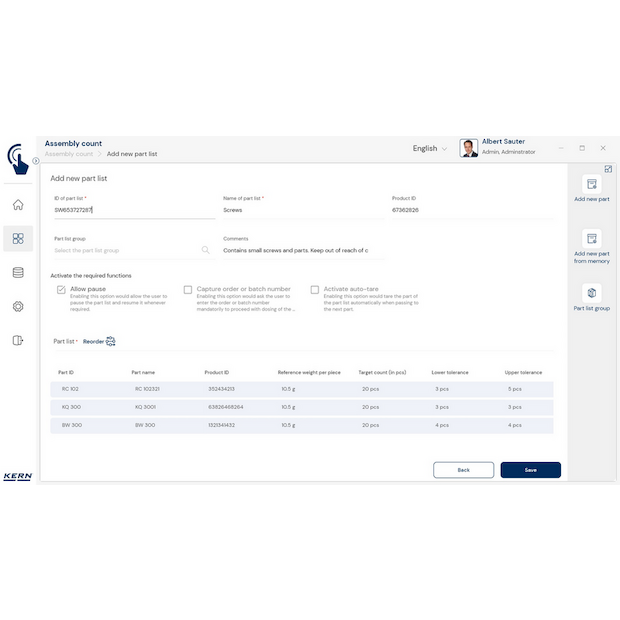Screen dimensions: 620x620
Task: Click the touch hand app logo
Action: (18, 159)
